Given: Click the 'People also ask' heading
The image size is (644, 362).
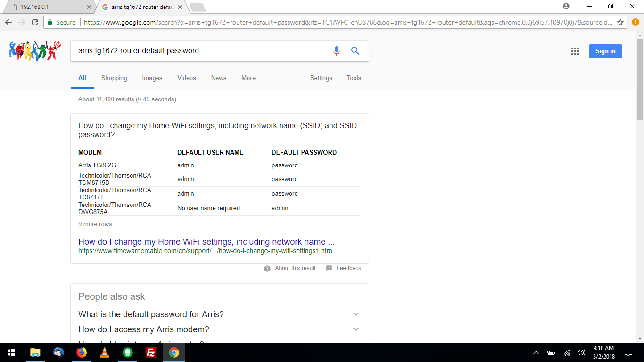Looking at the screenshot, I should [x=112, y=296].
